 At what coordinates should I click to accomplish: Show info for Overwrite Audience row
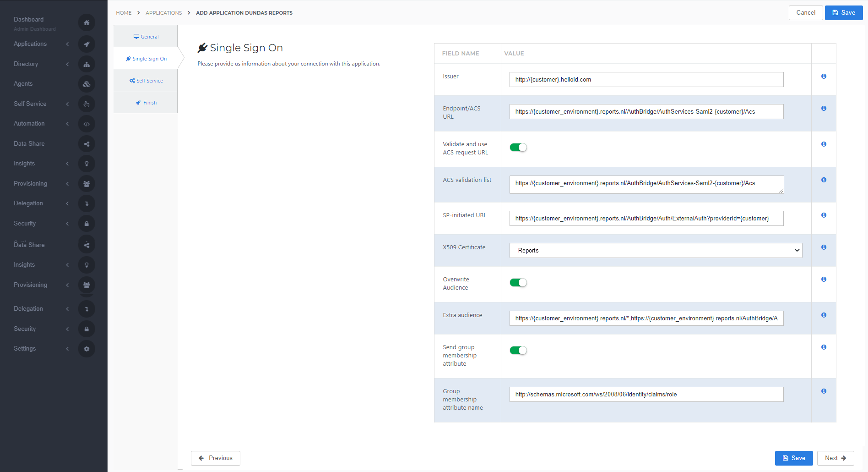tap(824, 280)
